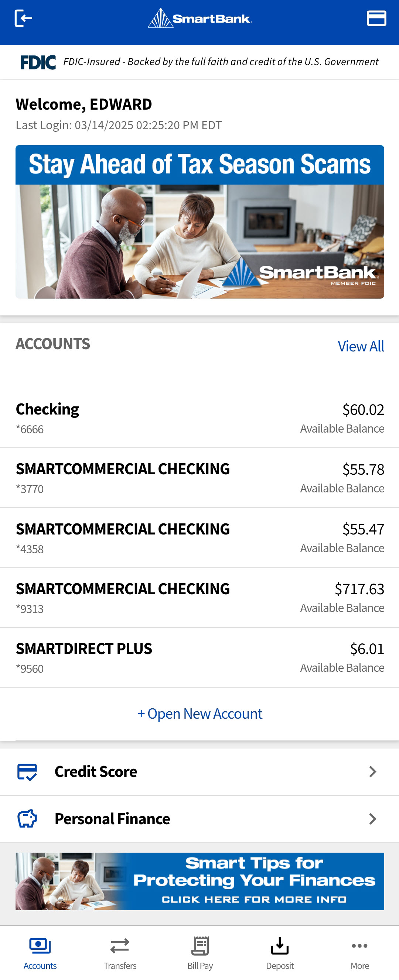Tap the Personal Finance piggy bank icon
Screen dimensions: 399x980
(27, 819)
